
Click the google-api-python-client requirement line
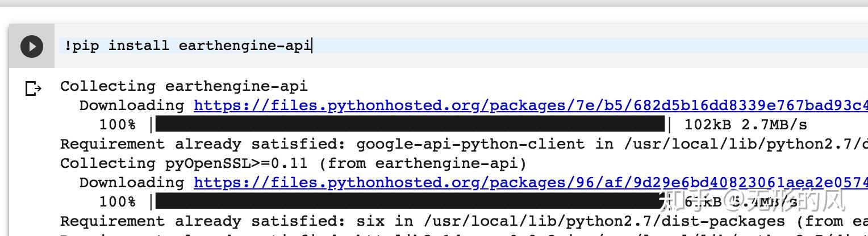[464, 144]
